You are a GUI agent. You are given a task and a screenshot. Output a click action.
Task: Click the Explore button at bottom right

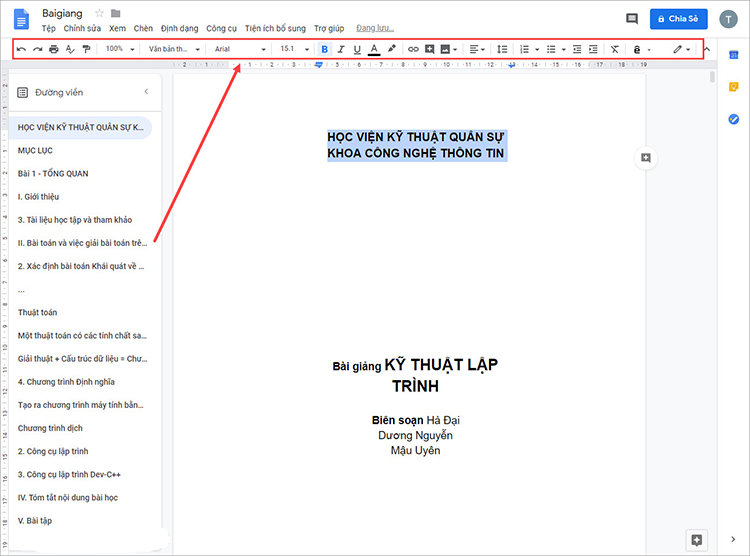(696, 540)
